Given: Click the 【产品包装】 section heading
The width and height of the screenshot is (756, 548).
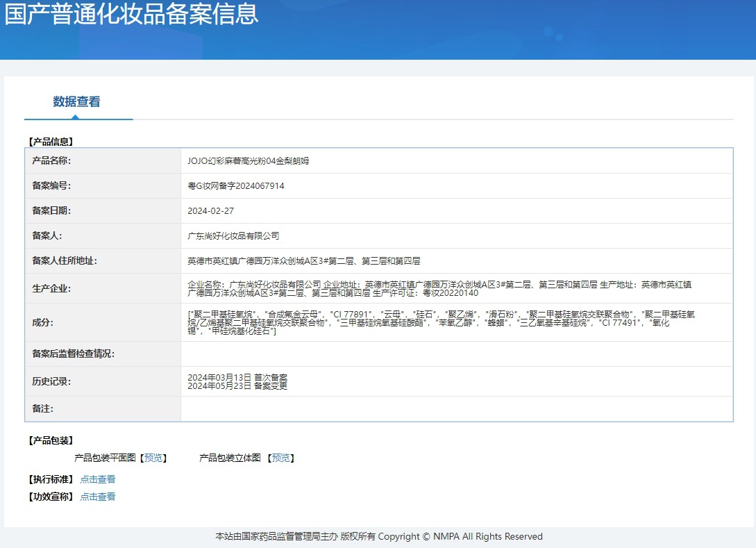Looking at the screenshot, I should coord(51,440).
